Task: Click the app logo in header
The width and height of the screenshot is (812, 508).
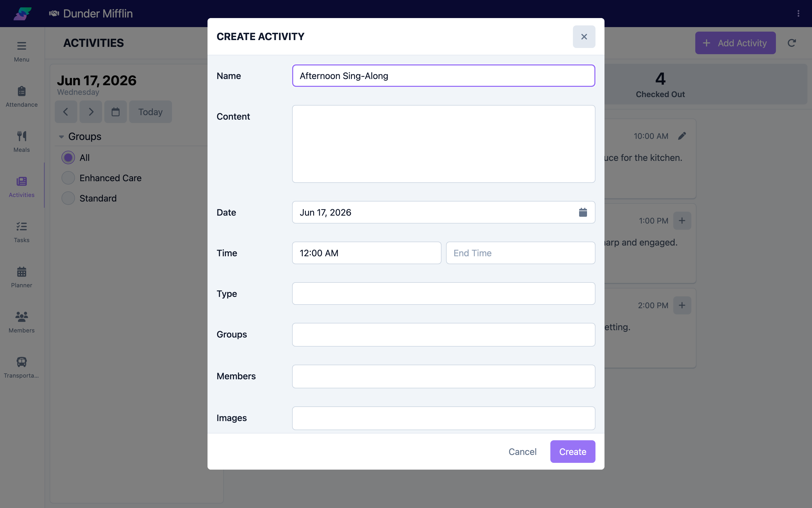Action: click(23, 14)
